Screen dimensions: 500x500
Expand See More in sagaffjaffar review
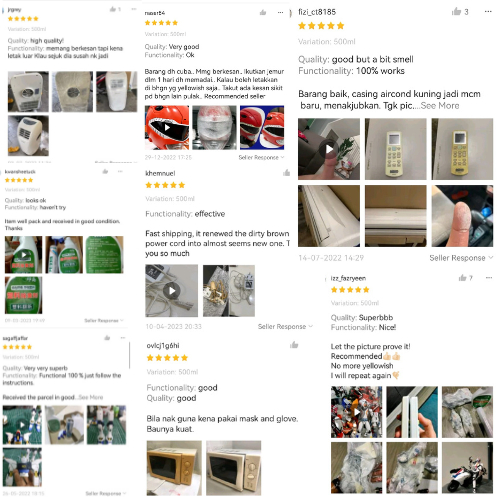tap(91, 397)
